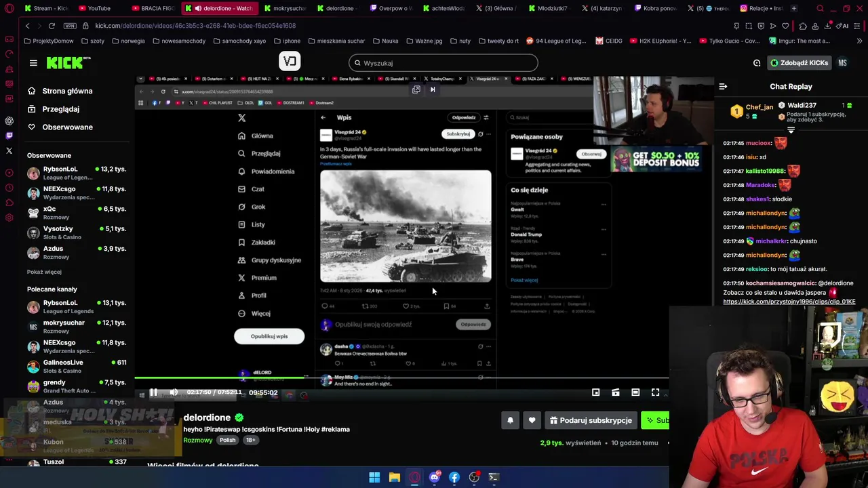Click the centered VJ logo button
868x488 pixels.
290,62
